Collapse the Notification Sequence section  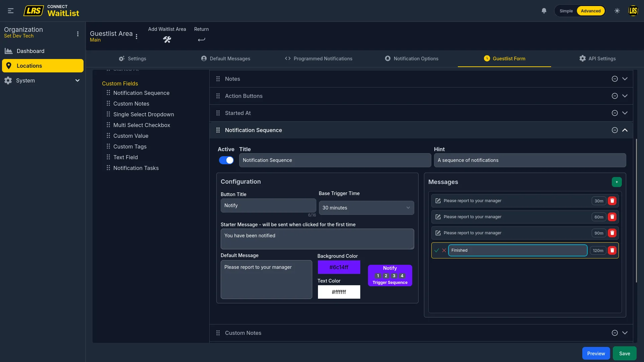click(x=625, y=130)
